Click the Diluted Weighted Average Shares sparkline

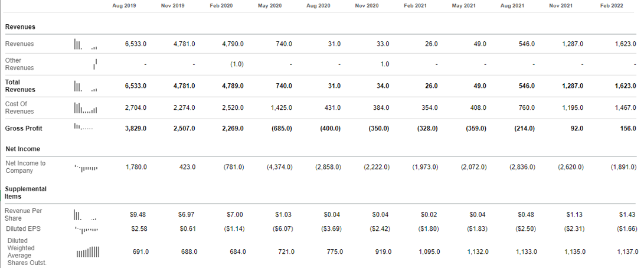point(87,252)
